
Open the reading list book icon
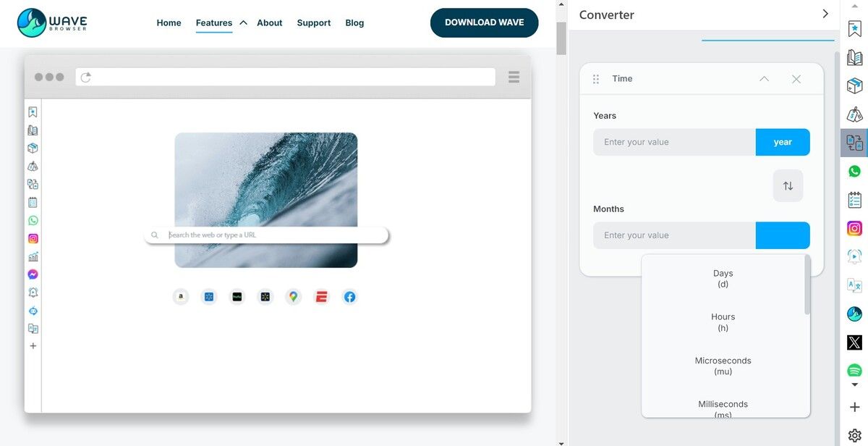854,58
